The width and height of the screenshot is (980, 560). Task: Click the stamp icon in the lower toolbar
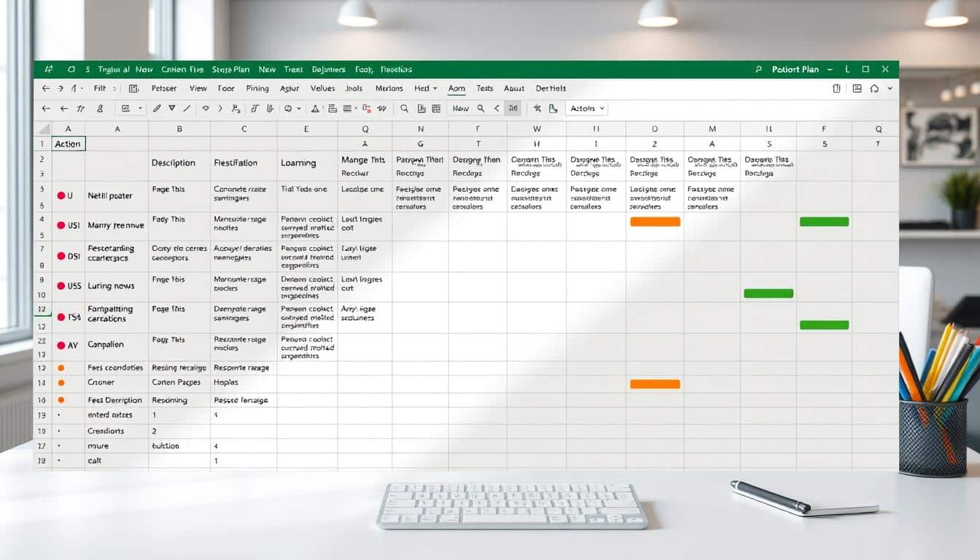99,108
